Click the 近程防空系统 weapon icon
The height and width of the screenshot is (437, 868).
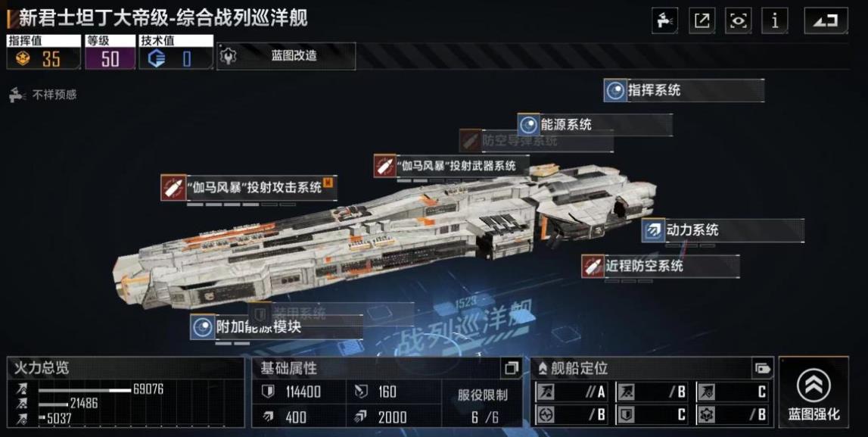coord(593,266)
